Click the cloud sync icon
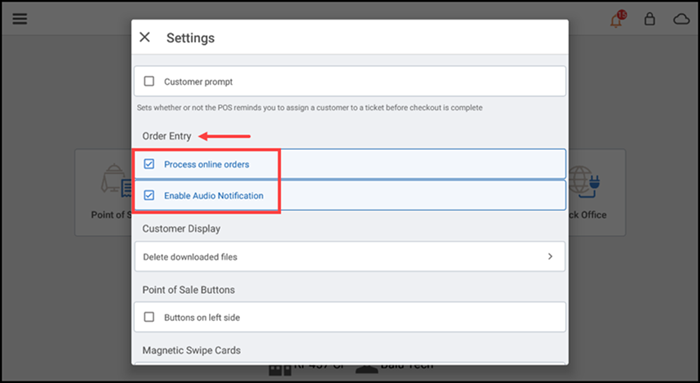This screenshot has width=700, height=383. (681, 19)
